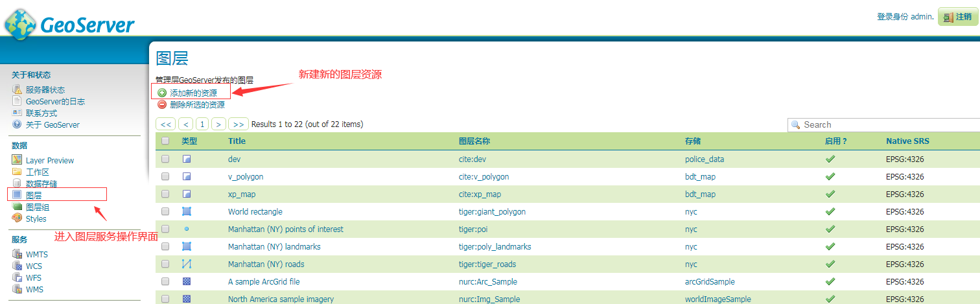Check the v_polygon layer checkbox
The image size is (980, 304).
165,176
